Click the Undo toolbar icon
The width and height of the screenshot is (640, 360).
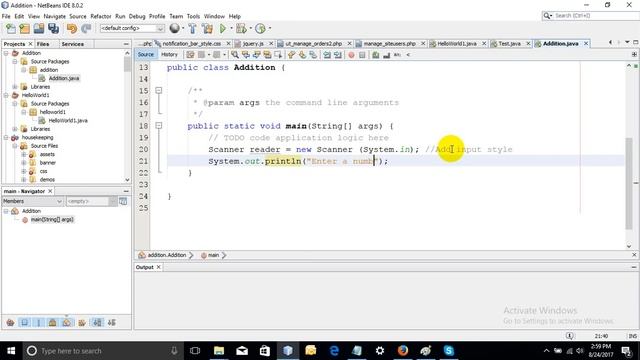72,29
